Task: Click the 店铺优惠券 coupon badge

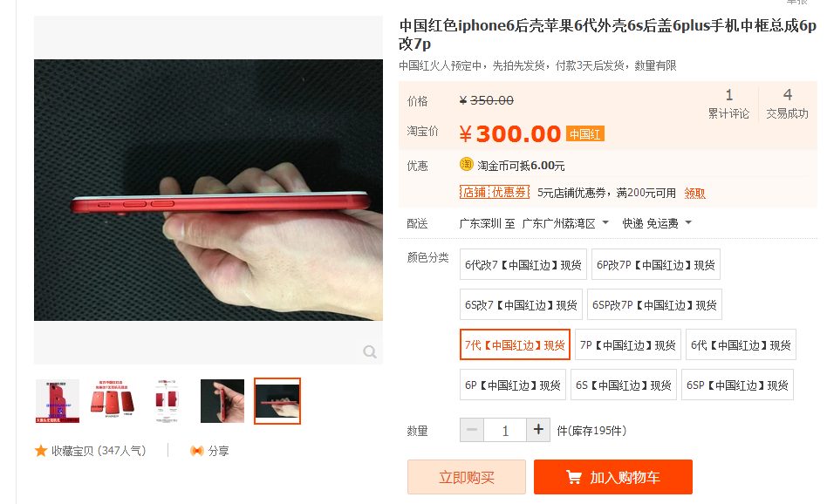Action: click(x=495, y=193)
